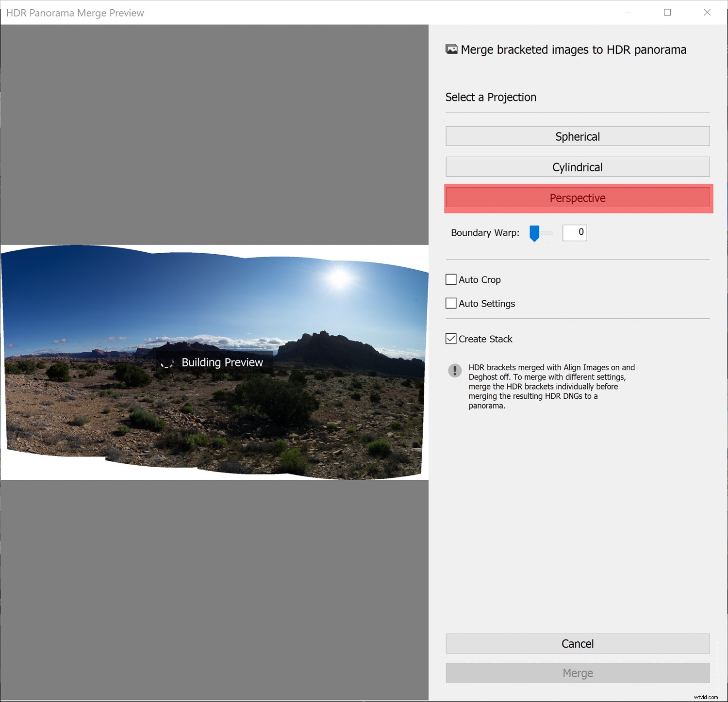
Task: Click the image icon beside the merge title
Action: [x=452, y=49]
